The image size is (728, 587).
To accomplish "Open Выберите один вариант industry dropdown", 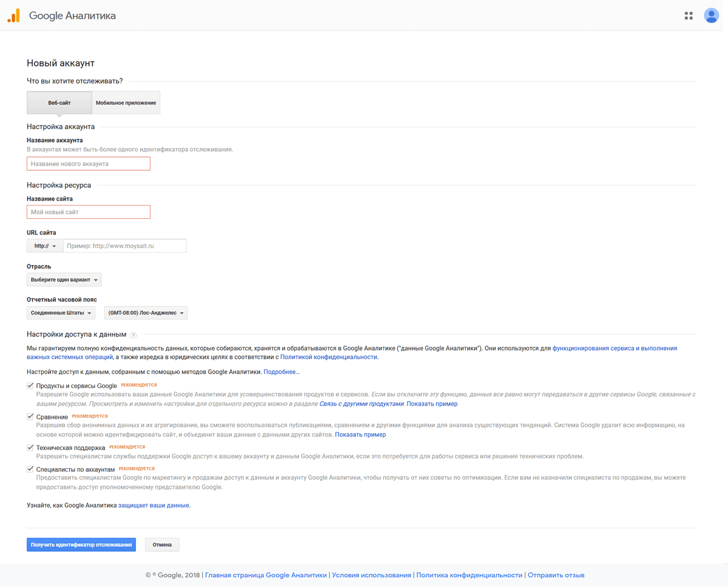I will [64, 280].
